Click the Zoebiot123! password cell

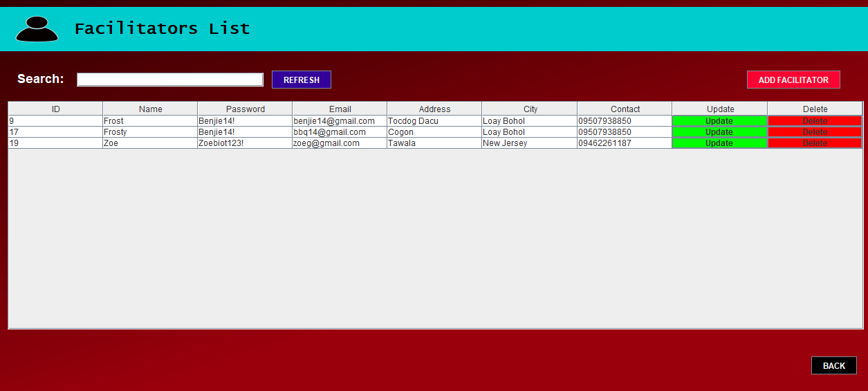point(221,143)
